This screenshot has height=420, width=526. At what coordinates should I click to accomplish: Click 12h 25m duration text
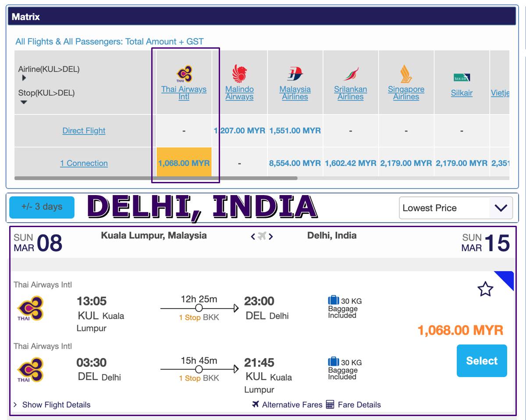tap(199, 299)
